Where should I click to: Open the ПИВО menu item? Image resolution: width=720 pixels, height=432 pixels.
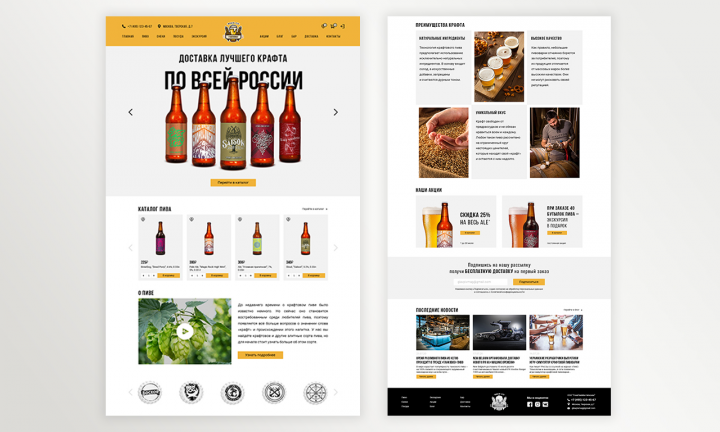coord(145,36)
